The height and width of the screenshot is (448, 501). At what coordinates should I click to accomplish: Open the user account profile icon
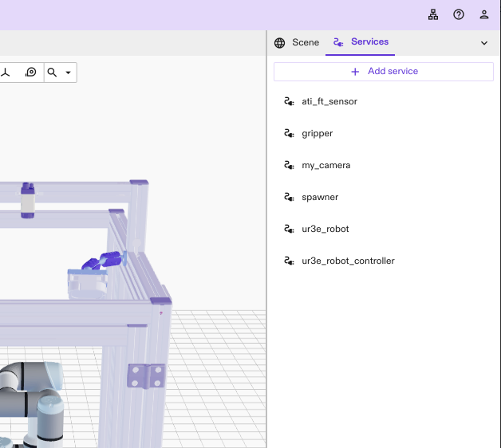point(484,14)
